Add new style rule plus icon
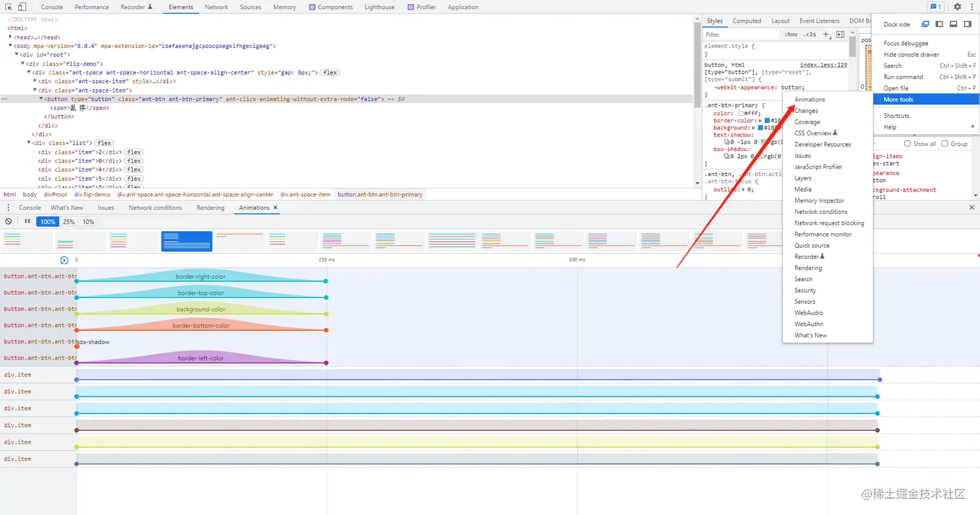 tap(826, 34)
